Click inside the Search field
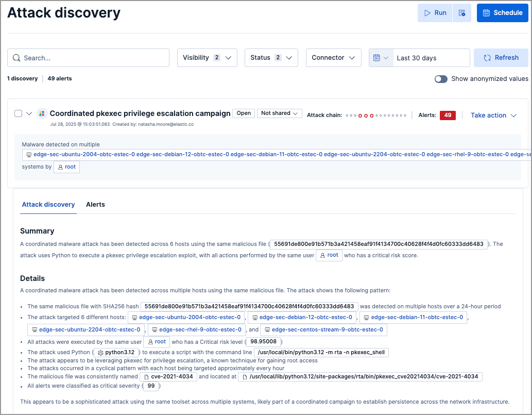Screen dimensions: 532x415 [88, 57]
